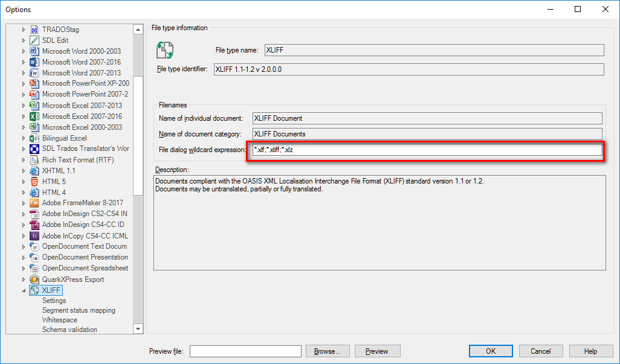This screenshot has width=620, height=364.
Task: Click the InDesign CS2-CS4 INX icon
Action: tap(34, 214)
